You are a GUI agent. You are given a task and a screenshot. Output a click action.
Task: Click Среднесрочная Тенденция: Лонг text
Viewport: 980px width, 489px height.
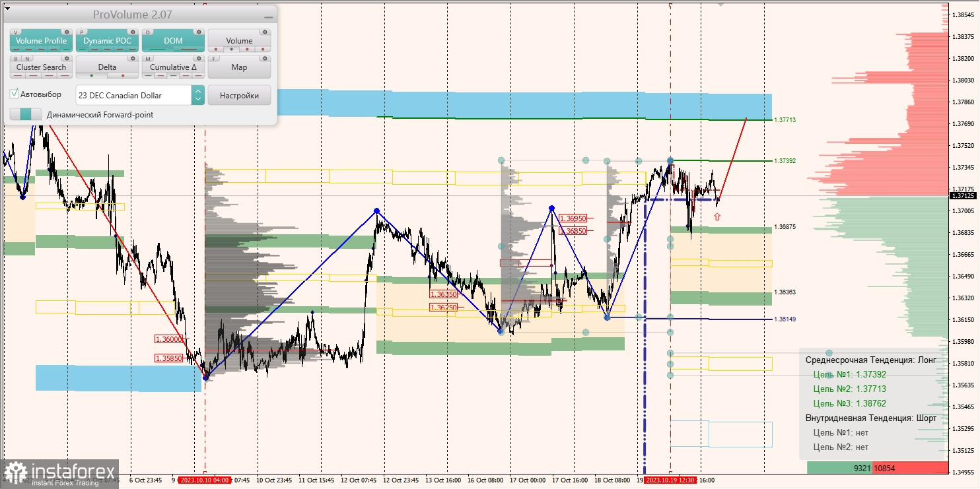(871, 360)
